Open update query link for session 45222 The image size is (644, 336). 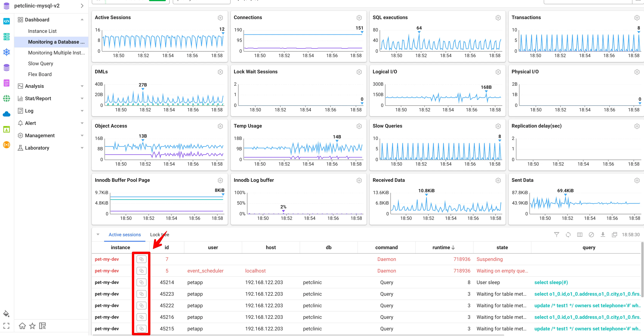(587, 306)
